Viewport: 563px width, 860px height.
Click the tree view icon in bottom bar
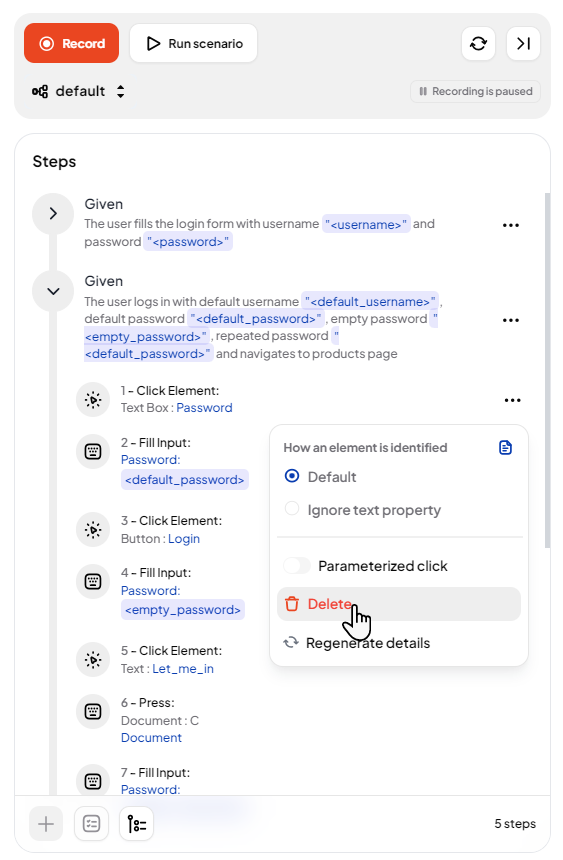(x=136, y=823)
